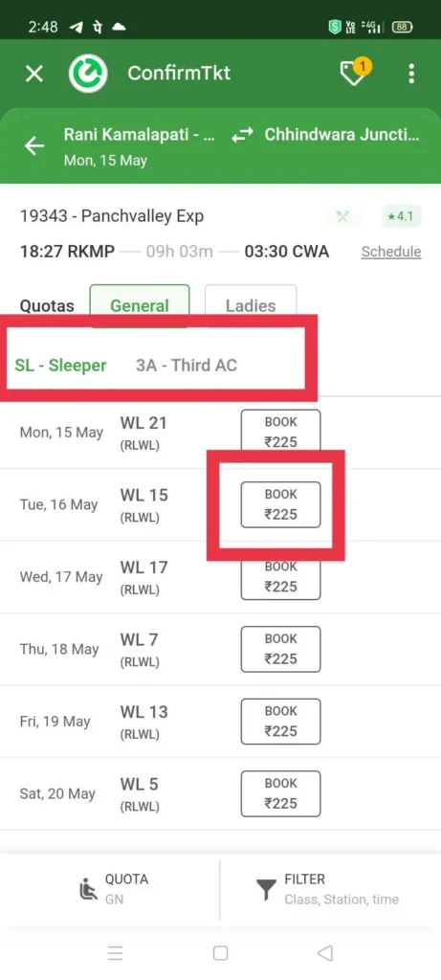Open the train Schedule link
Viewport: 441px width, 980px height.
(391, 252)
